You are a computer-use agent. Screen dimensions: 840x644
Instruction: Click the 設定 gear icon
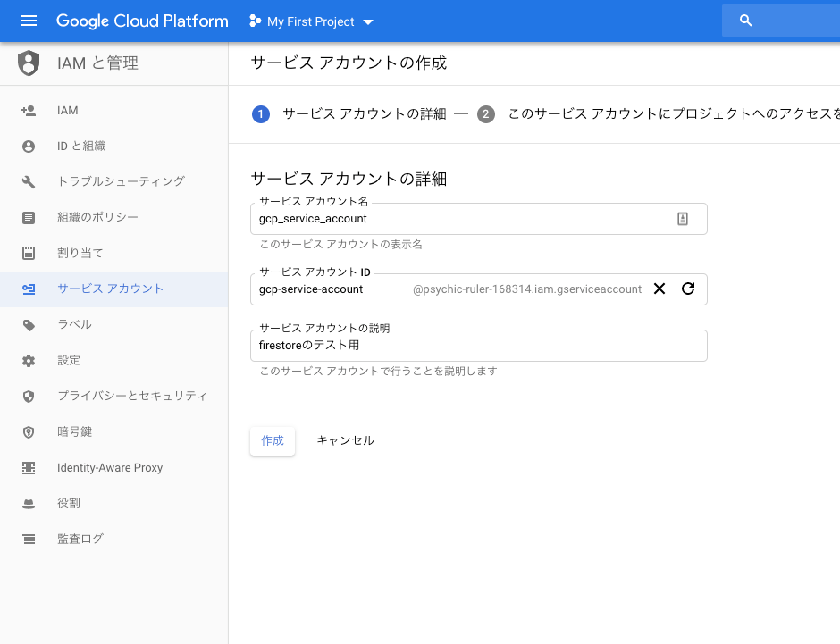pyautogui.click(x=29, y=361)
